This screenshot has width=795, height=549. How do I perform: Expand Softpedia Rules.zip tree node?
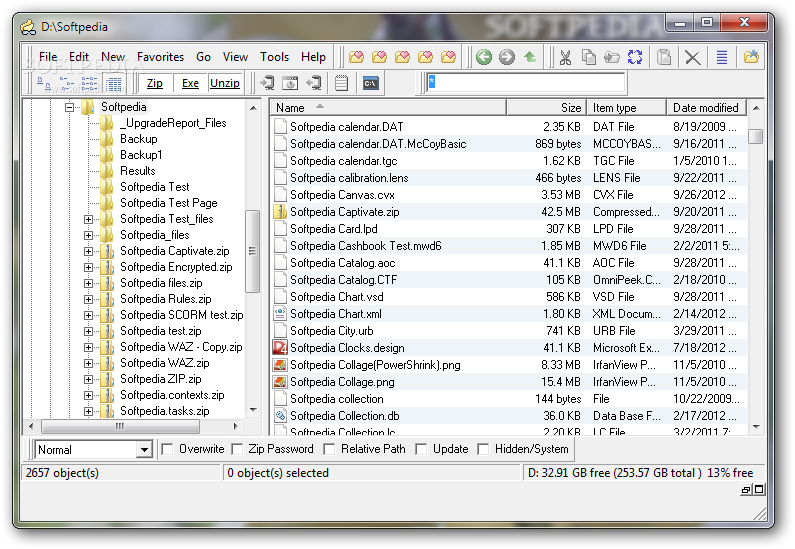89,299
